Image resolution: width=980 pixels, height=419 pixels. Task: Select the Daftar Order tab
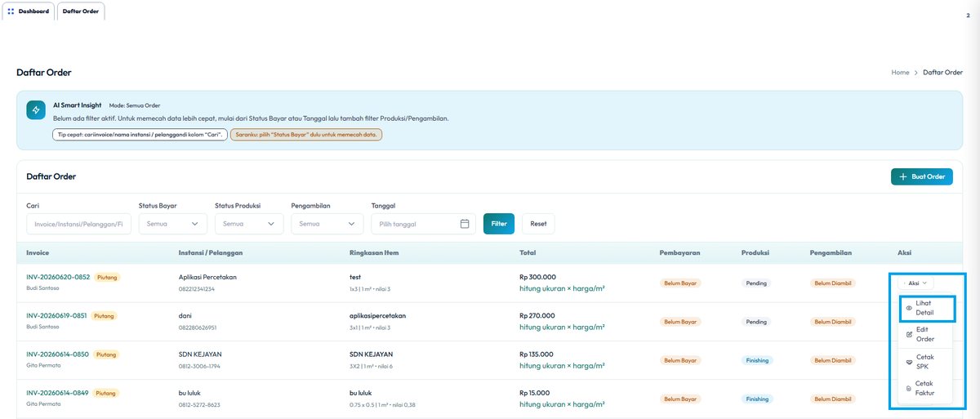point(81,11)
